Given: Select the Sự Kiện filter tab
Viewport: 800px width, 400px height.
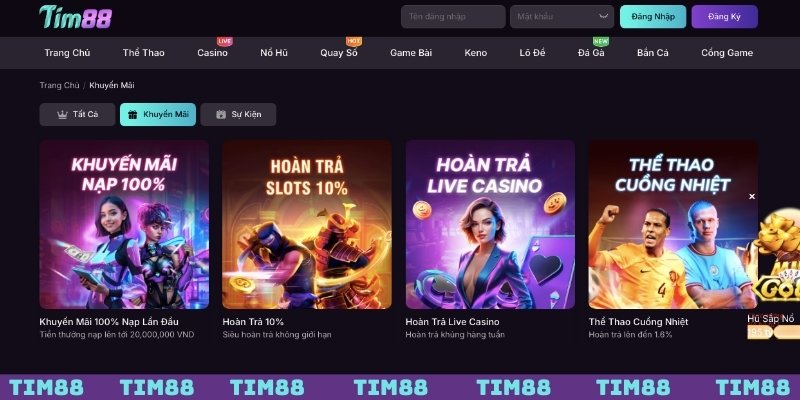Looking at the screenshot, I should pos(238,114).
